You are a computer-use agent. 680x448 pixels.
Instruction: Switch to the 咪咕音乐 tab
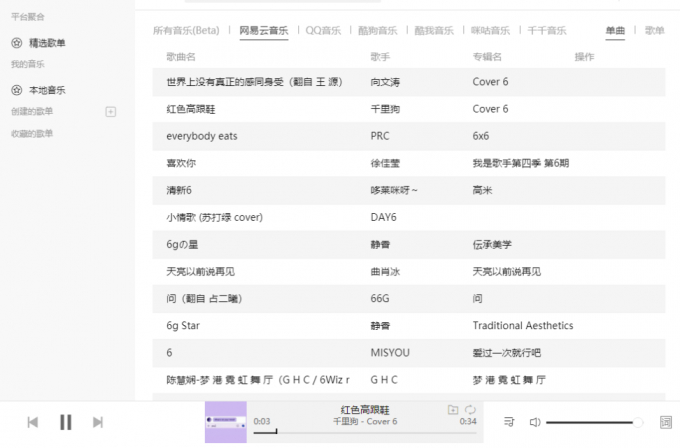(490, 30)
